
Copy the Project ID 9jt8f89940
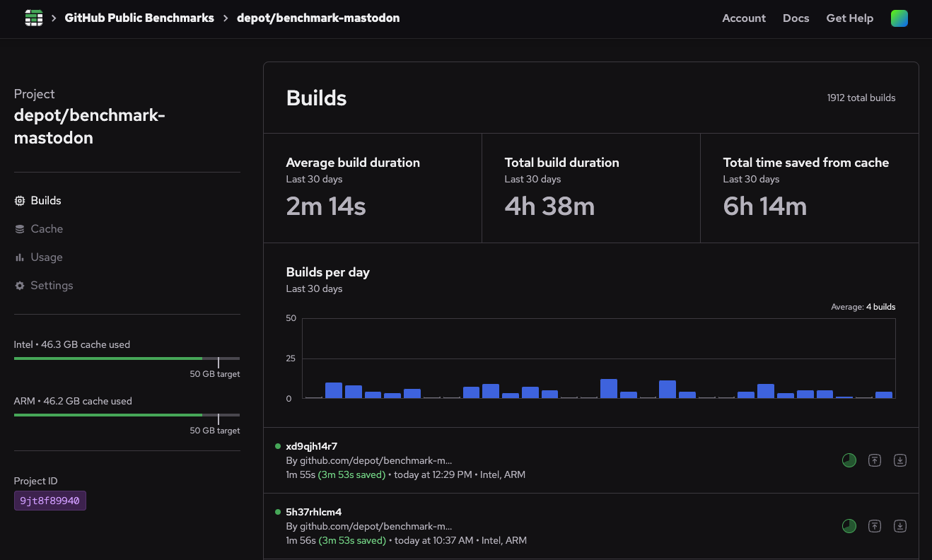tap(50, 501)
